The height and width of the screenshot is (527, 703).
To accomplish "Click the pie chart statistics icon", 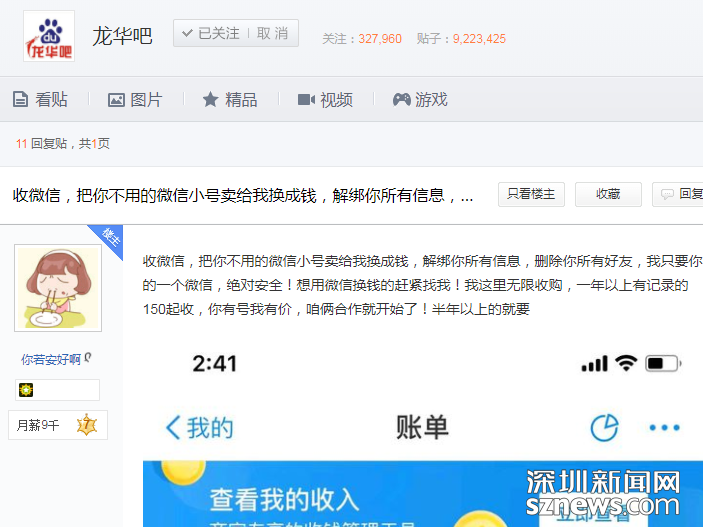I will click(604, 428).
